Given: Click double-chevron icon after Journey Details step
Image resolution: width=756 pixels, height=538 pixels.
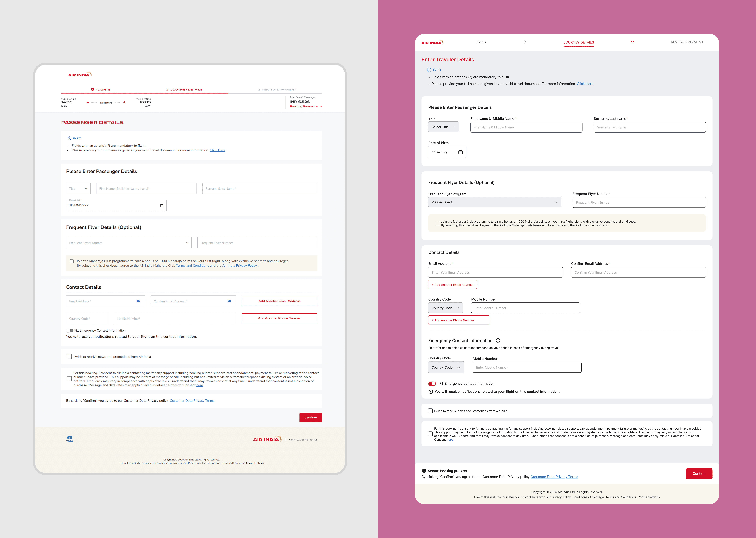Looking at the screenshot, I should pyautogui.click(x=632, y=42).
